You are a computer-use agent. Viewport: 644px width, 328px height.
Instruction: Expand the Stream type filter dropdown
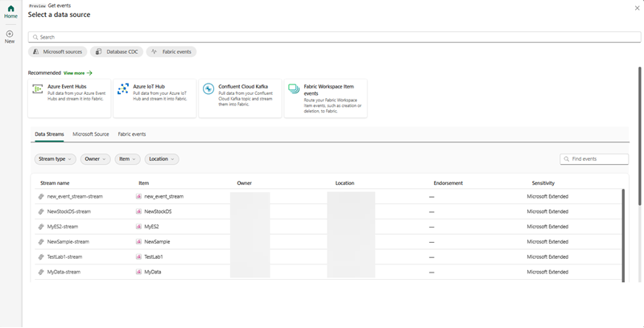(55, 159)
